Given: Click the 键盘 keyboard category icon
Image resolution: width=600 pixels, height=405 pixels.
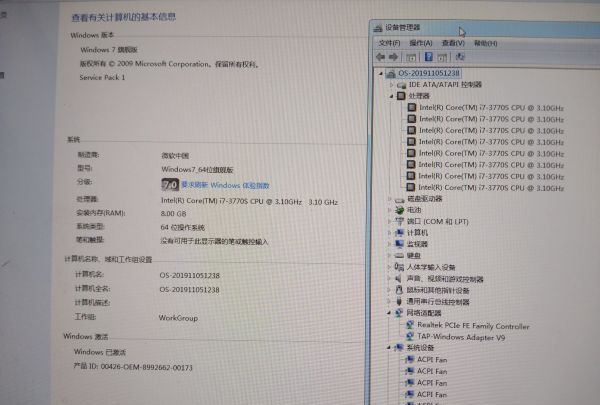Looking at the screenshot, I should [x=399, y=255].
